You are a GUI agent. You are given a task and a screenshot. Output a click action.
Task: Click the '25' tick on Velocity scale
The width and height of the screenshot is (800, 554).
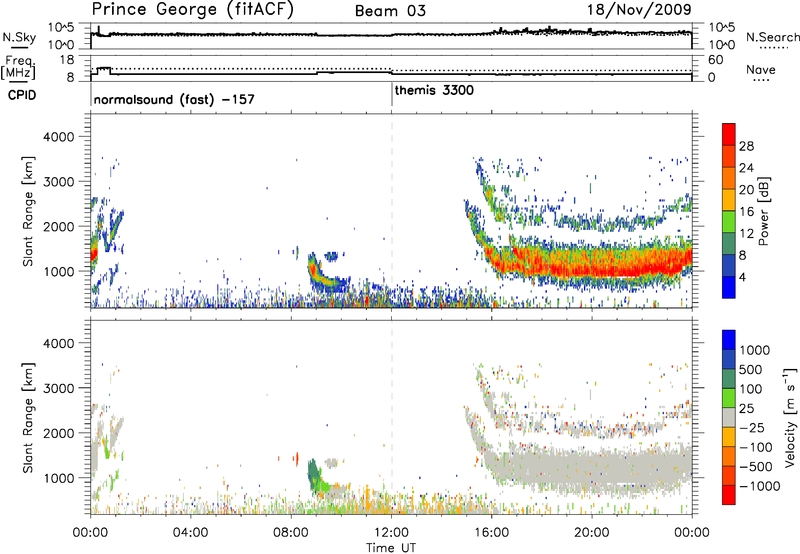point(746,409)
